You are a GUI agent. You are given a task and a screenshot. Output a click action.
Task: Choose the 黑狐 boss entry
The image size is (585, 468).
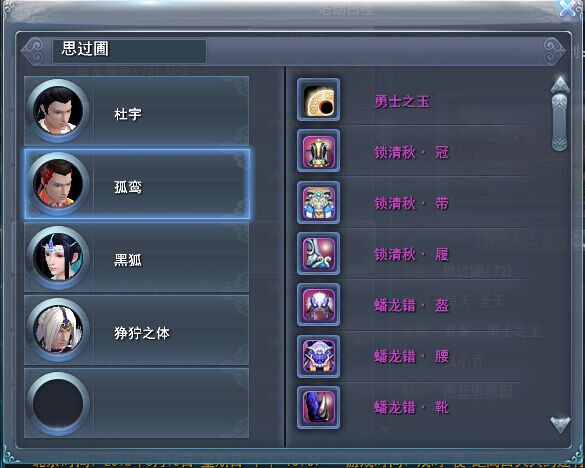[137, 257]
